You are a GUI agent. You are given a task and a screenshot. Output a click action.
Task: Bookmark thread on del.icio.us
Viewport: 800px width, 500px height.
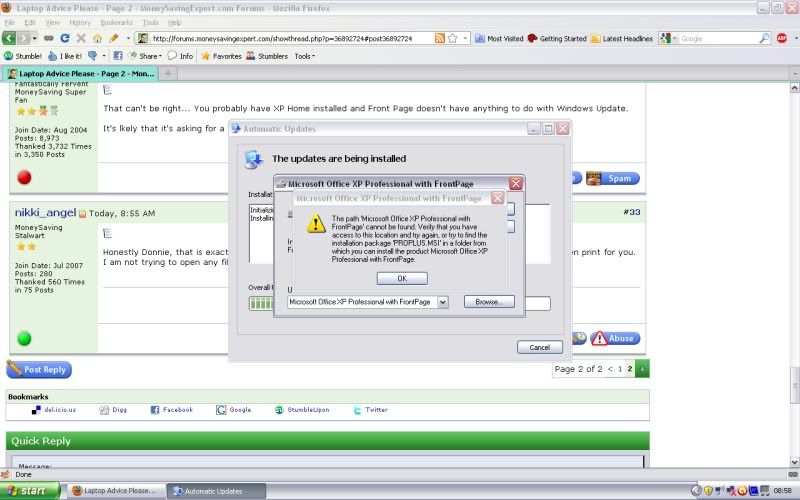tap(54, 410)
